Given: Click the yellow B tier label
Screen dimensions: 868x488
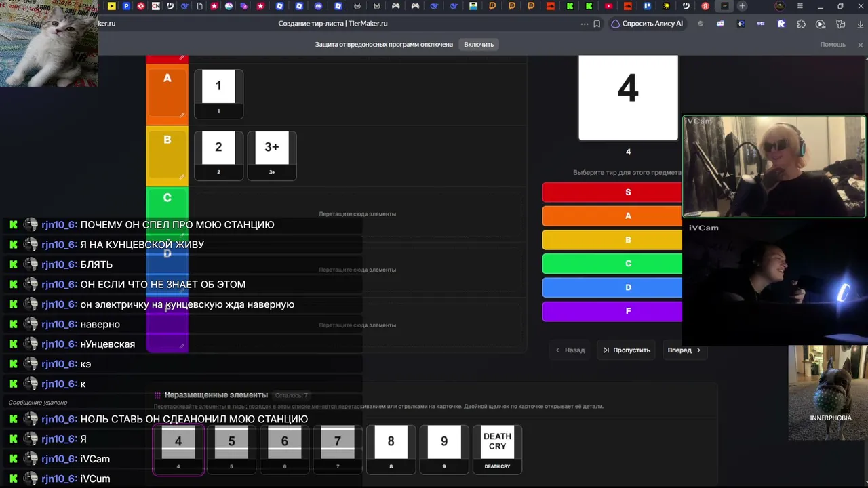Looking at the screenshot, I should [x=167, y=155].
